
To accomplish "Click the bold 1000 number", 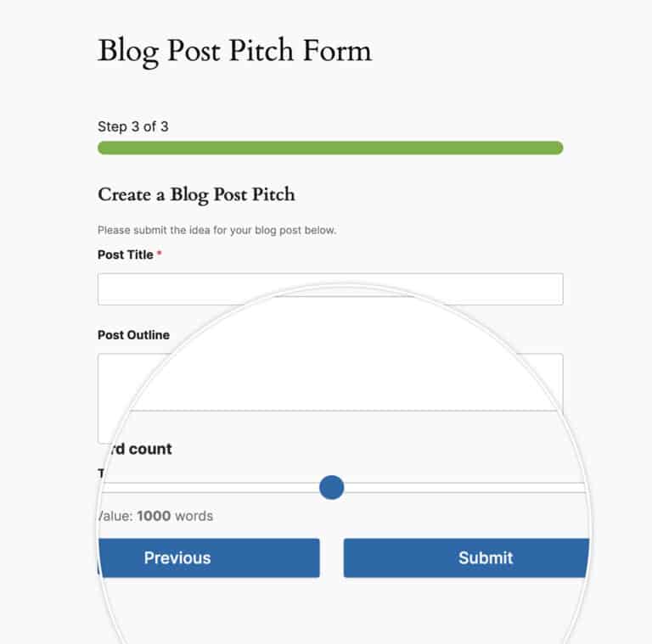I will point(154,516).
